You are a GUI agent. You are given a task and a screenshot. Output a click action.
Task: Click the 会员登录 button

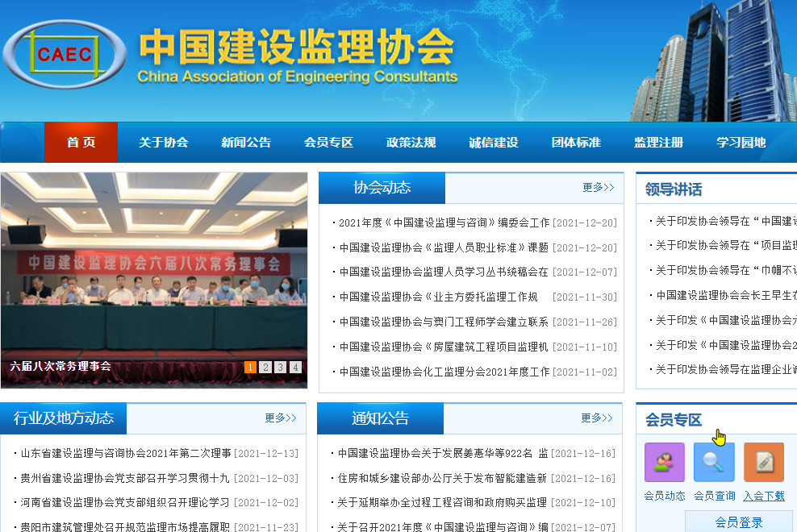(x=739, y=522)
